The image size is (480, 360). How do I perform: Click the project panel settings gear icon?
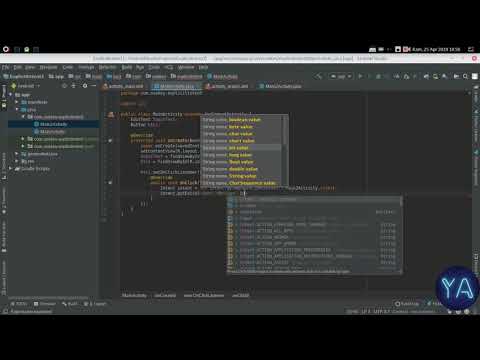(85, 86)
